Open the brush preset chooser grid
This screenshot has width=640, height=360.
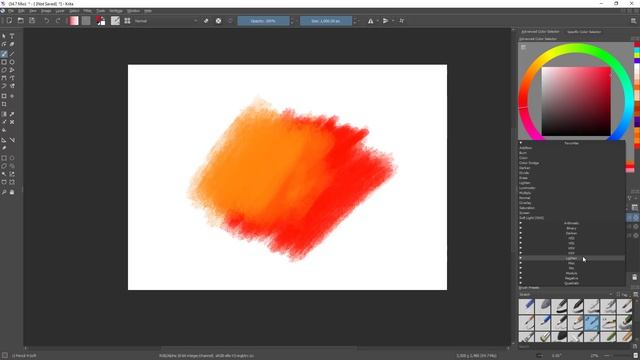point(127,20)
